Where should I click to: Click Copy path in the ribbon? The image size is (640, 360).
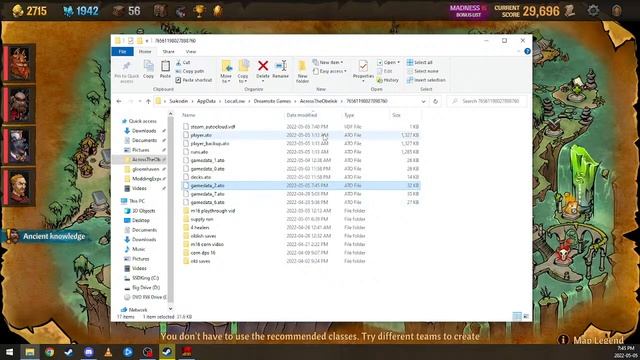[190, 71]
